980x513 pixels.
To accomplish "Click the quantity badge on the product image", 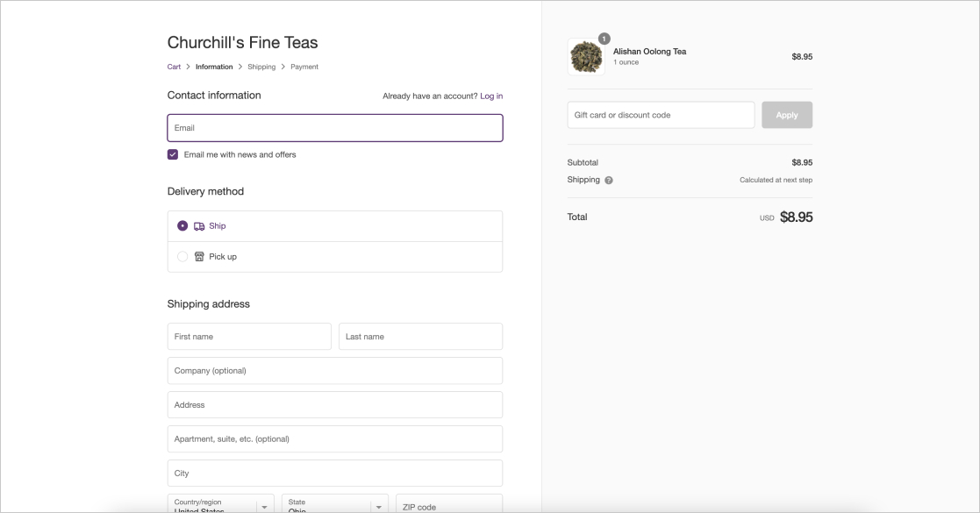I will [604, 39].
